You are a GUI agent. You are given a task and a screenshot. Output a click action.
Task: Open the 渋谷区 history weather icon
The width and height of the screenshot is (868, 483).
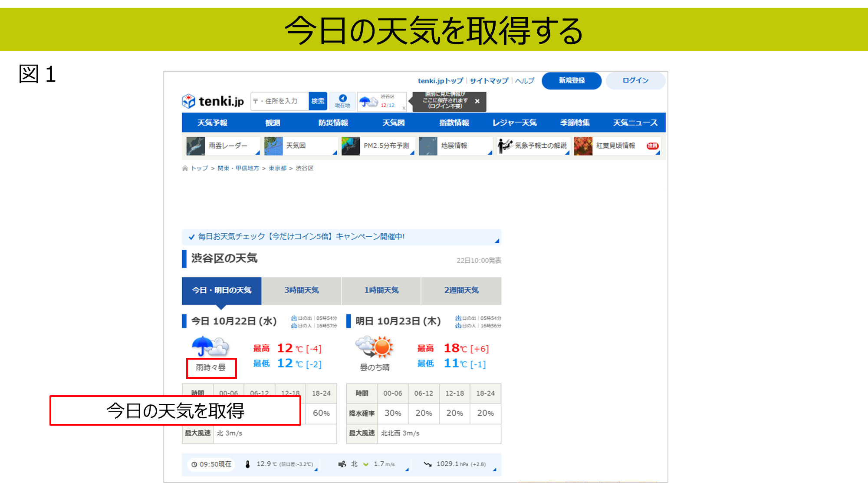369,102
